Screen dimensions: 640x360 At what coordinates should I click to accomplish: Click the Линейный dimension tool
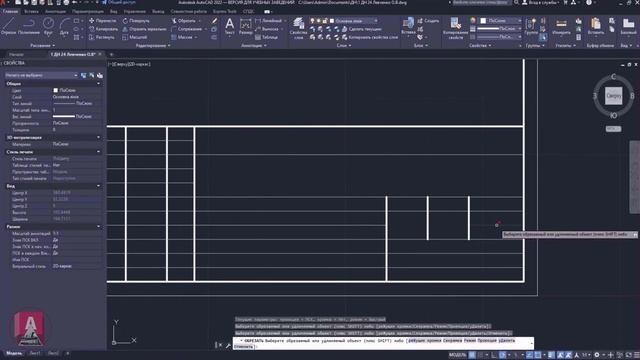pos(268,20)
